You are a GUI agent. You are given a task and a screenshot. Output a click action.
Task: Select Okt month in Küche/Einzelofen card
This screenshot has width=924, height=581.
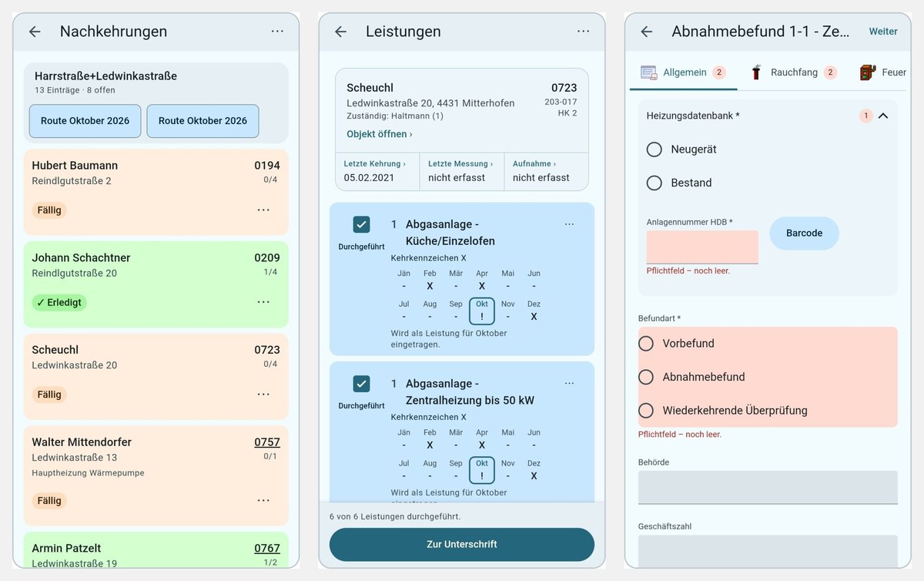coord(482,311)
